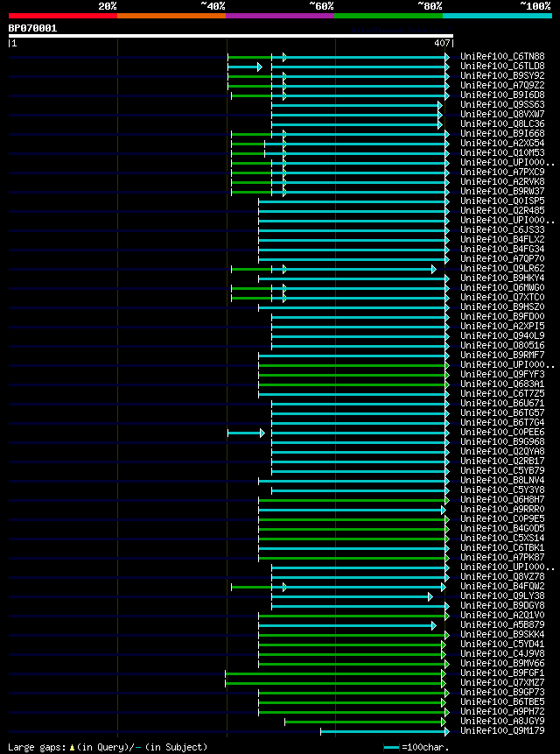Open hit UniRef100_B9I6D8
The height and width of the screenshot is (754, 560).
point(502,95)
